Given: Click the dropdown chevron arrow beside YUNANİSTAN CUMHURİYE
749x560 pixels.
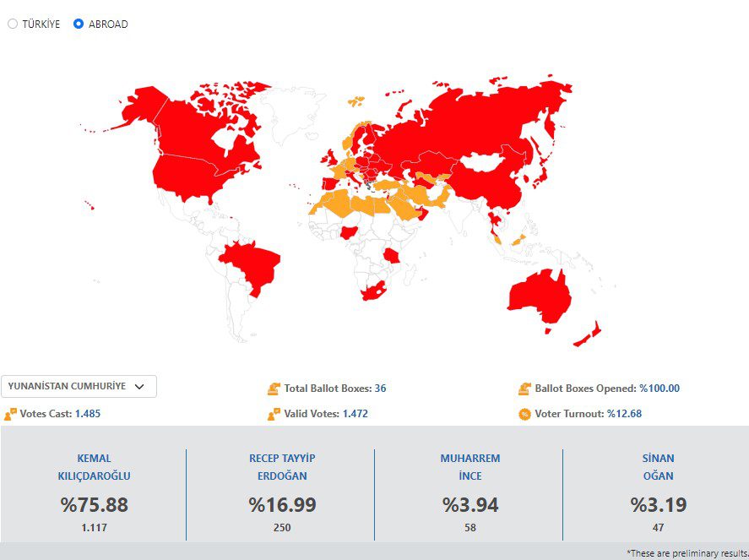Looking at the screenshot, I should tap(139, 387).
